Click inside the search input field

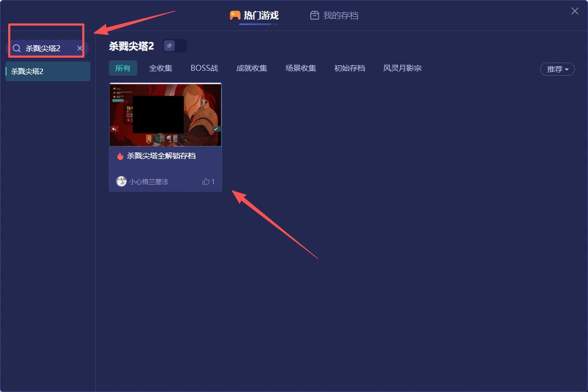click(x=46, y=48)
